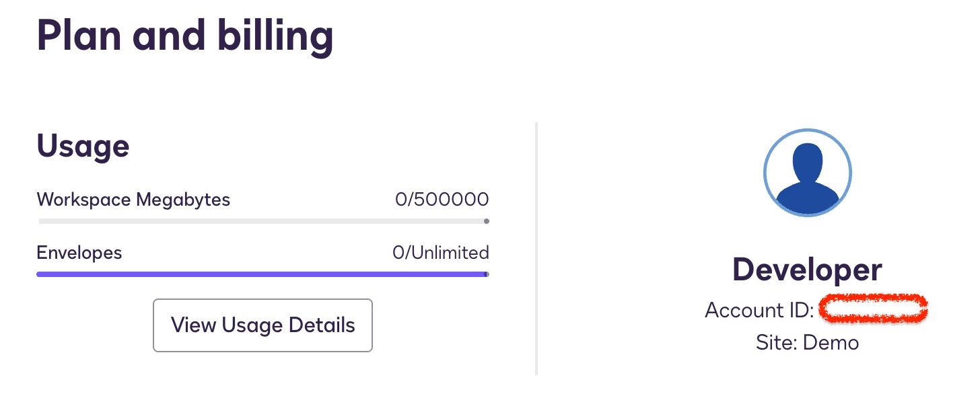
Task: Click the silhouette inside the avatar circle
Action: [x=807, y=178]
